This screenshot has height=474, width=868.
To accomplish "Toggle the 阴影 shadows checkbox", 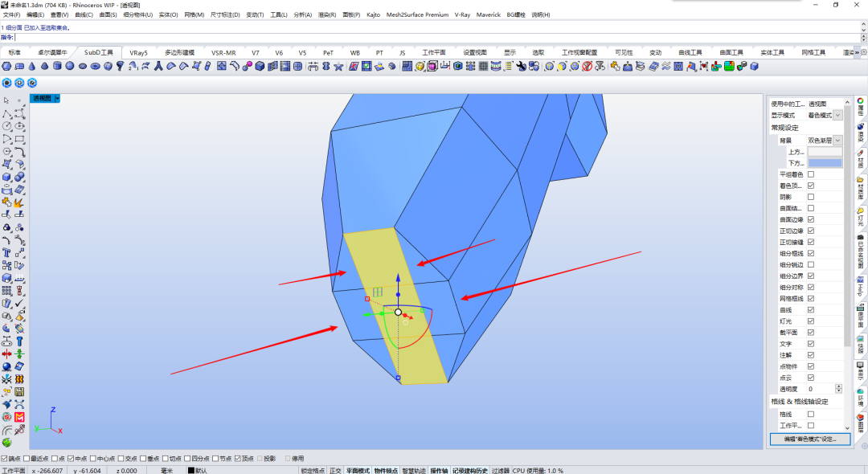I will click(811, 197).
